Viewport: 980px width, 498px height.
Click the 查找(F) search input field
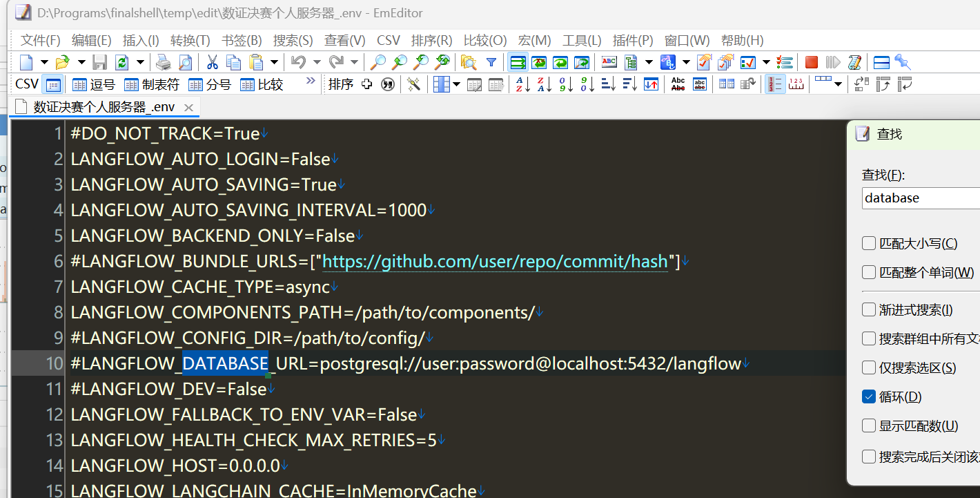click(x=921, y=198)
